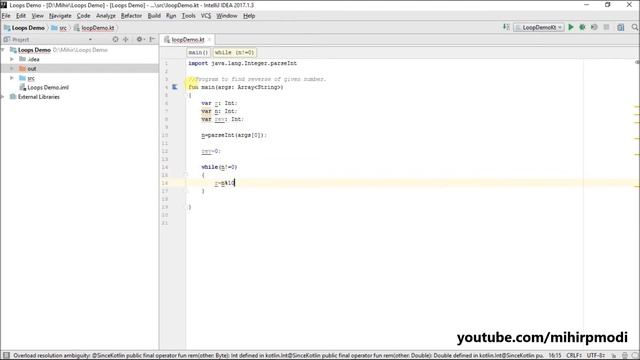Open the Refactor menu

[x=131, y=16]
